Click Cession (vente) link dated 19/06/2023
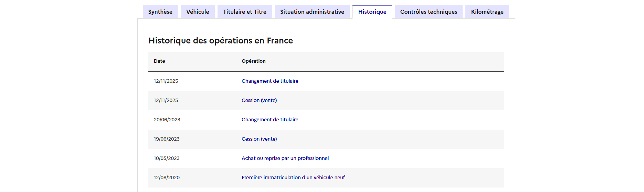The height and width of the screenshot is (192, 644). click(x=259, y=139)
